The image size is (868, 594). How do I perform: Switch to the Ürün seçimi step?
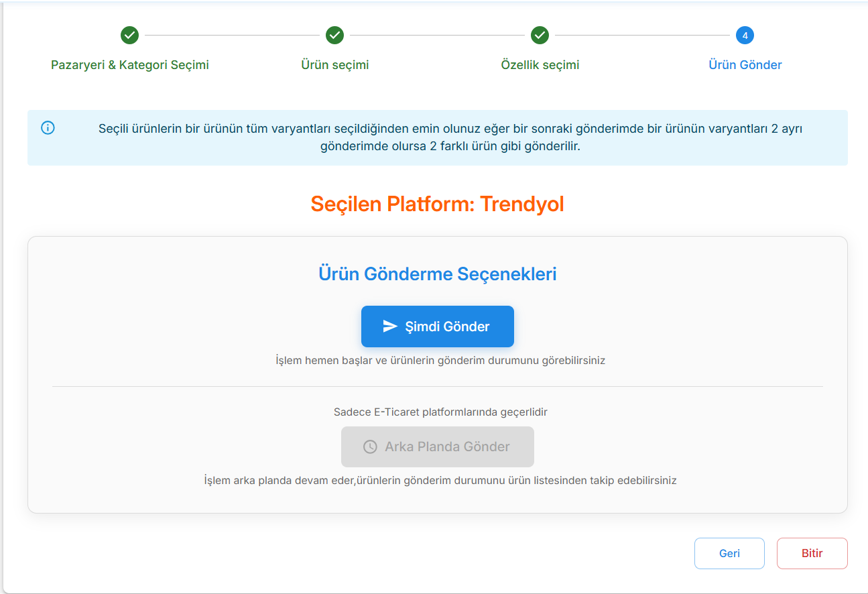click(x=334, y=64)
